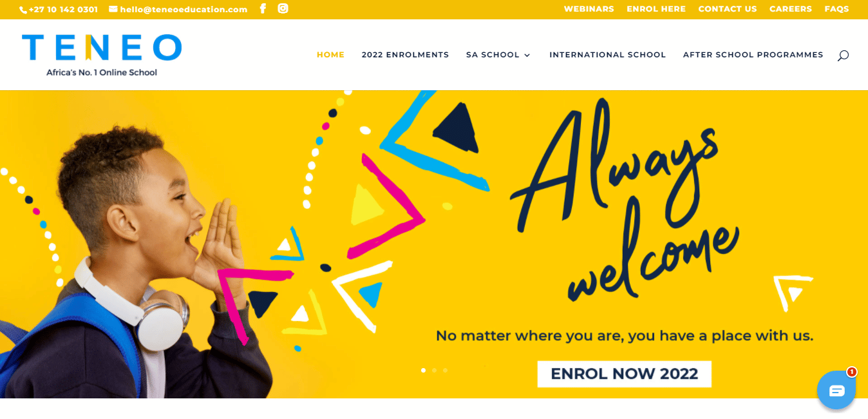This screenshot has width=868, height=419.
Task: Go to the Home menu item
Action: point(330,55)
